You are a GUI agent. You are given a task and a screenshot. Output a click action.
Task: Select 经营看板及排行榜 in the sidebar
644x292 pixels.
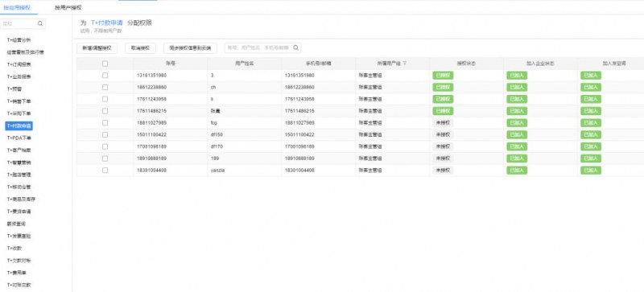[x=25, y=52]
